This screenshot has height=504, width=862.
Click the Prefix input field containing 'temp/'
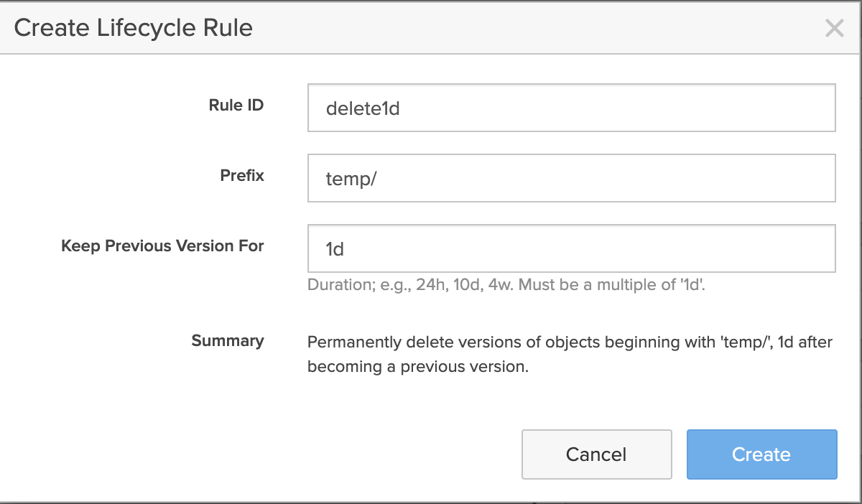pyautogui.click(x=571, y=177)
